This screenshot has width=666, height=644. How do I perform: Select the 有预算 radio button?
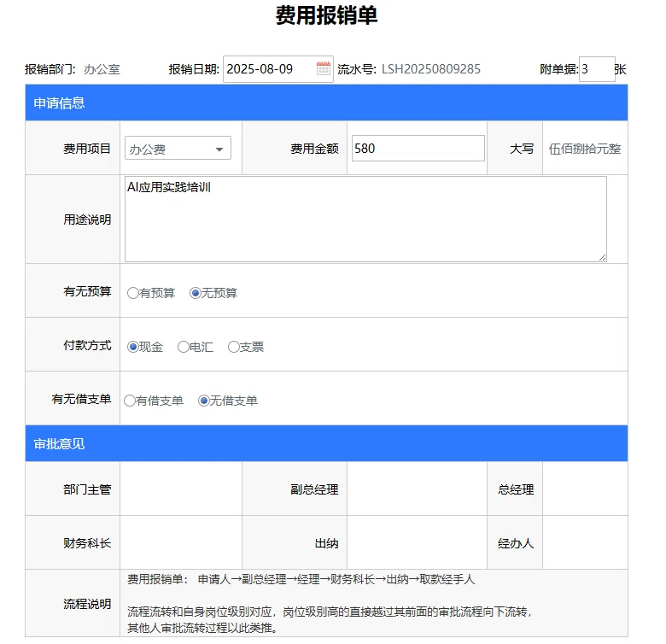pyautogui.click(x=133, y=293)
